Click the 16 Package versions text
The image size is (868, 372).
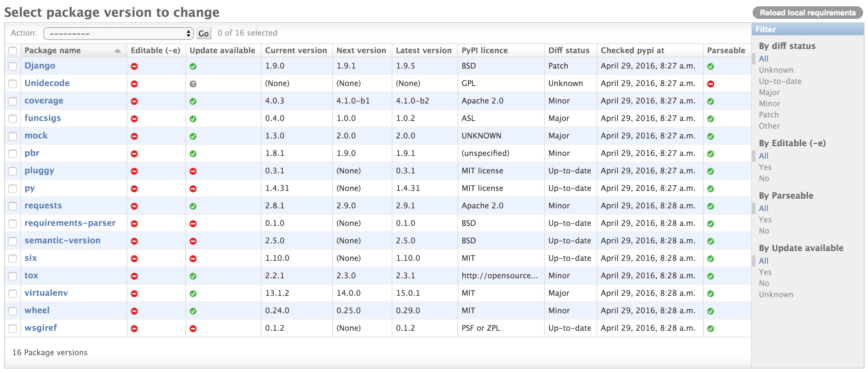click(50, 352)
